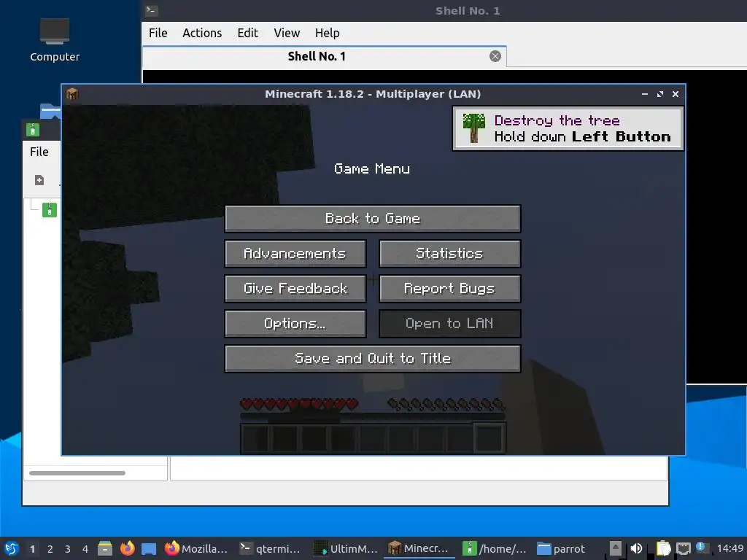Click the Give Feedback button
This screenshot has width=747, height=560.
pos(295,289)
